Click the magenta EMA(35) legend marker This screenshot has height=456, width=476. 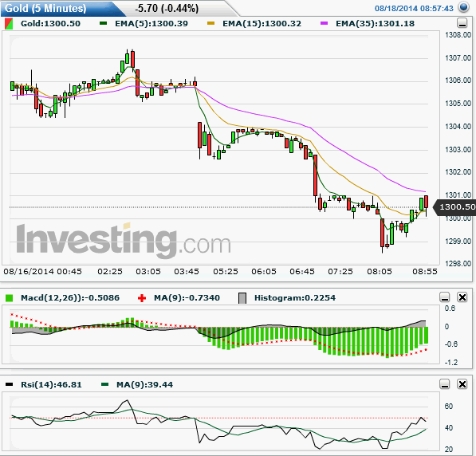324,23
